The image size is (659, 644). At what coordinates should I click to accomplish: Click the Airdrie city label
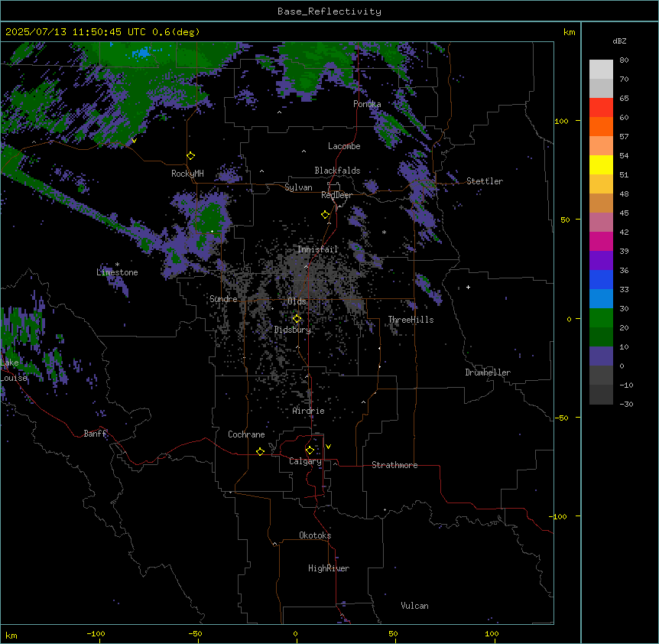pyautogui.click(x=309, y=411)
